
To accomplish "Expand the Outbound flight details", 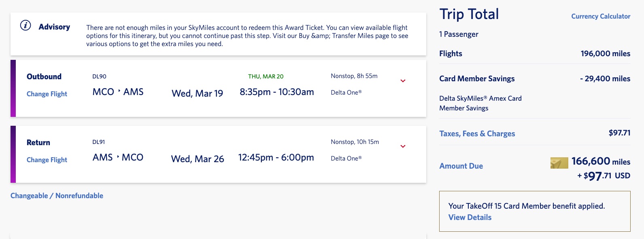I will pos(403,81).
